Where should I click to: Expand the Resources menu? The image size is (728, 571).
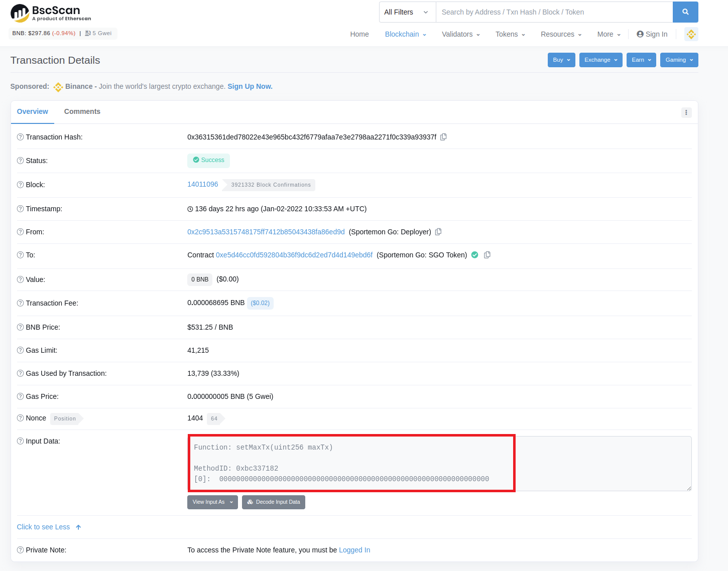561,34
